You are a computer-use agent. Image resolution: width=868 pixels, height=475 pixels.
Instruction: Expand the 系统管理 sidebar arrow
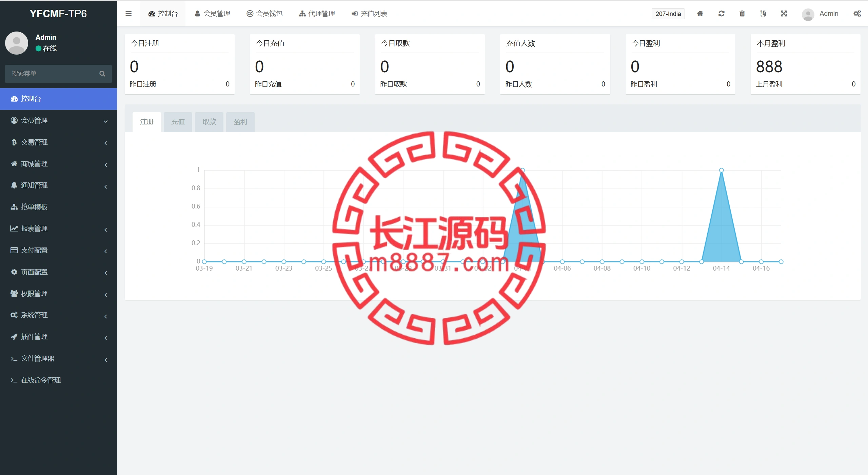(106, 316)
